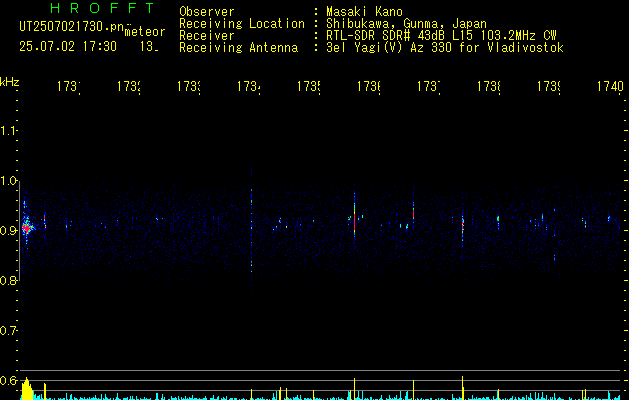
Task: Click the 1740 time axis label
Action: 610,86
